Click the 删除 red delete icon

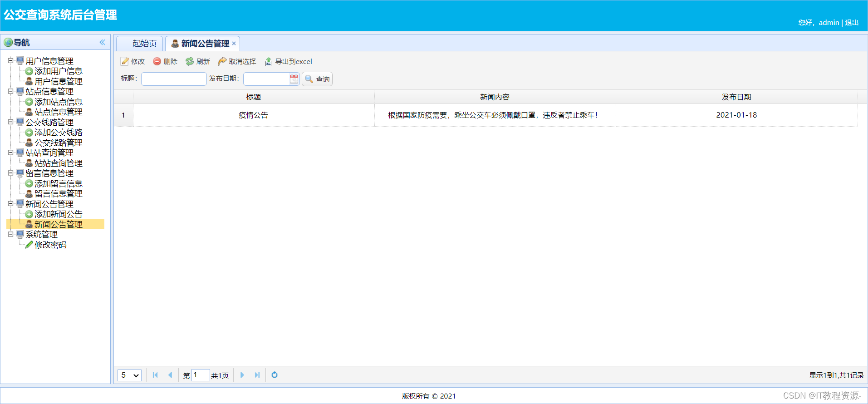(x=157, y=61)
